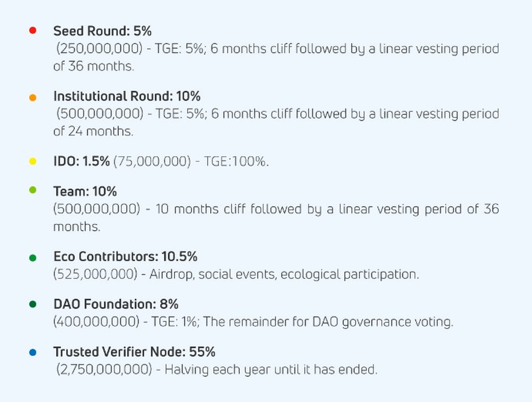532x402 pixels.
Task: Select the "Eco Contributors: 10.5%" heading
Action: tap(125, 257)
